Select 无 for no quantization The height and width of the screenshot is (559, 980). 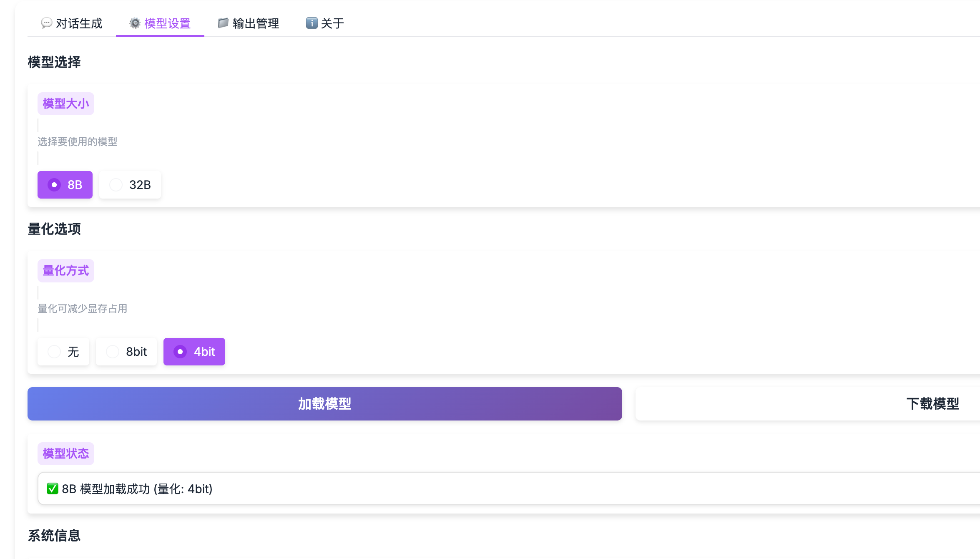pyautogui.click(x=63, y=352)
